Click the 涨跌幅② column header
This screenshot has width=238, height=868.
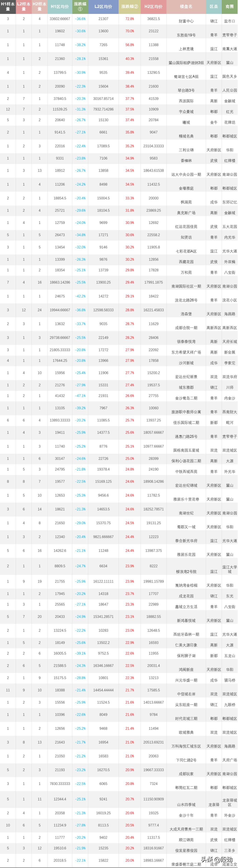pos(130,7)
